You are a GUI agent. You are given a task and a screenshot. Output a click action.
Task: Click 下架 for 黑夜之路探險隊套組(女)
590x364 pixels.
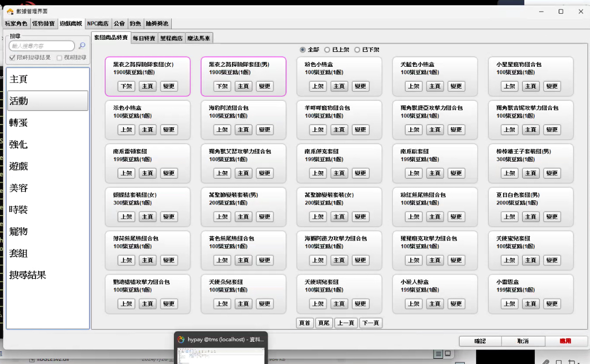[126, 86]
